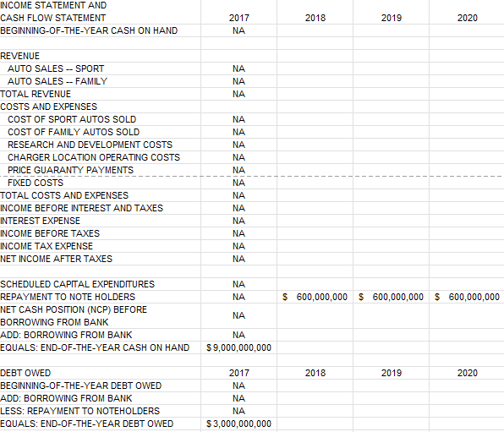Click empty 2018 EQUALS: END-OF-THE-YEAR DEBT OWED cell
Viewport: 504px width, 432px height.
coord(315,424)
